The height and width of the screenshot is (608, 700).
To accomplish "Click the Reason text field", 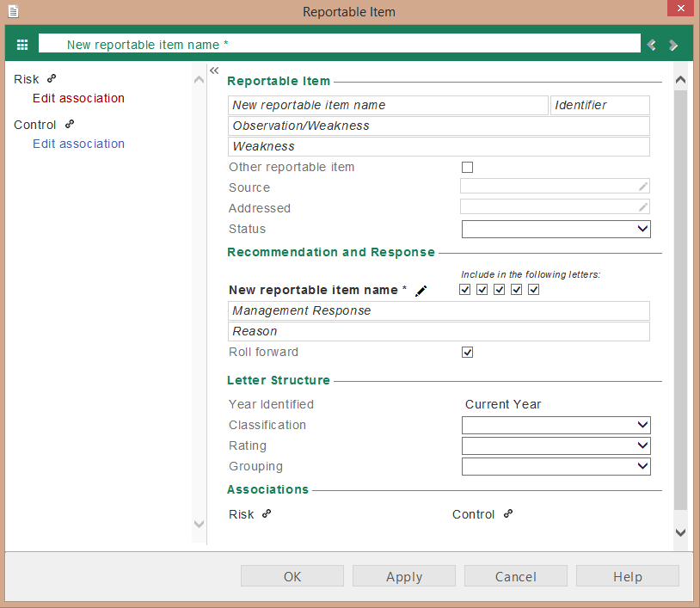I will point(439,331).
